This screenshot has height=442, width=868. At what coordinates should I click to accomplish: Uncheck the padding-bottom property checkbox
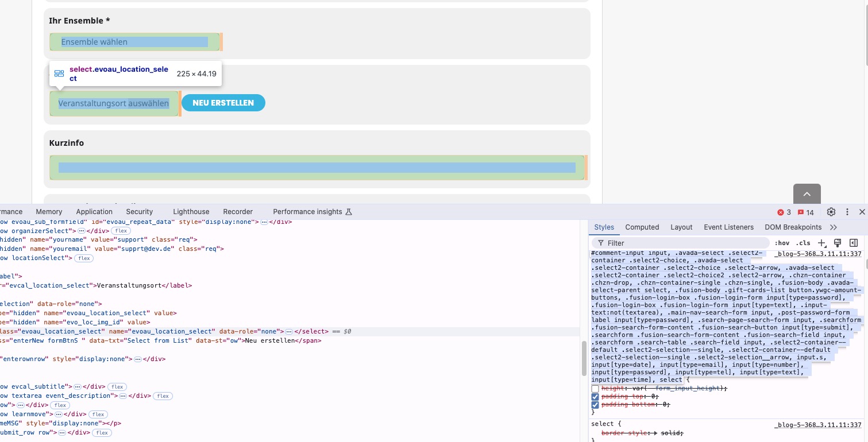pyautogui.click(x=595, y=405)
